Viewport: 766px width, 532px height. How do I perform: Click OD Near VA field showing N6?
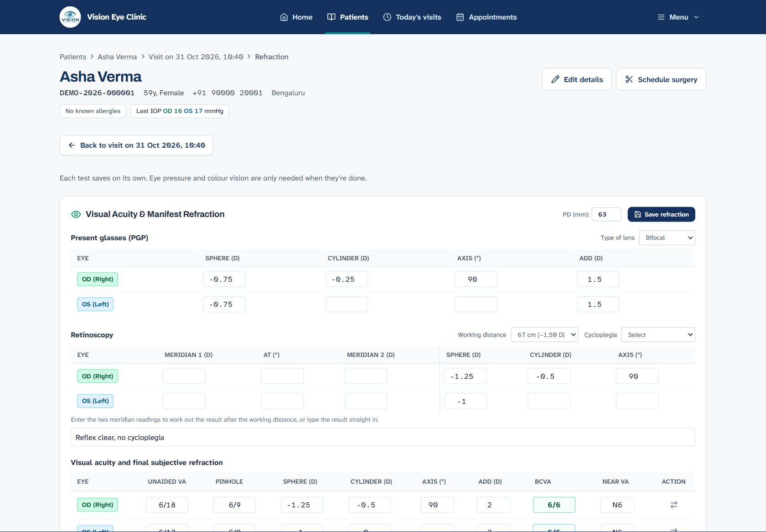click(617, 505)
